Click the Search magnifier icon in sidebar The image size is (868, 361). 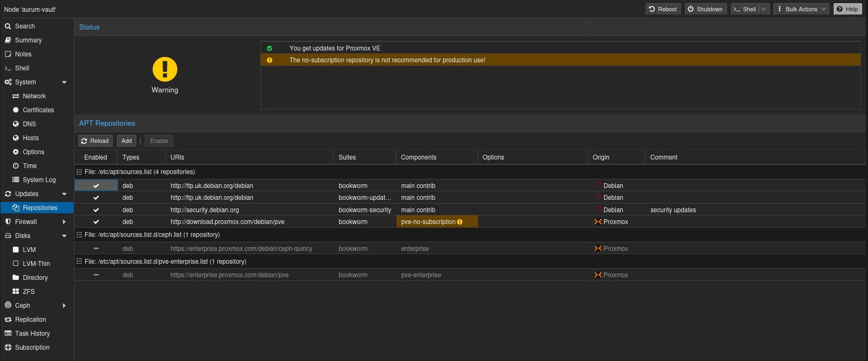[8, 26]
